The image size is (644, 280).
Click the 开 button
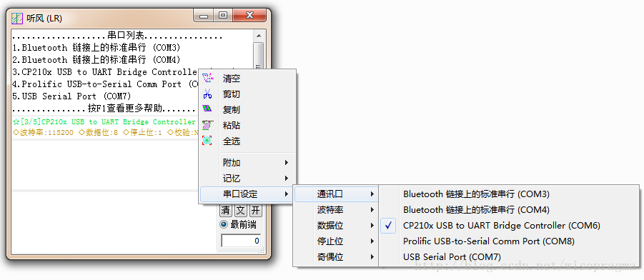click(256, 211)
